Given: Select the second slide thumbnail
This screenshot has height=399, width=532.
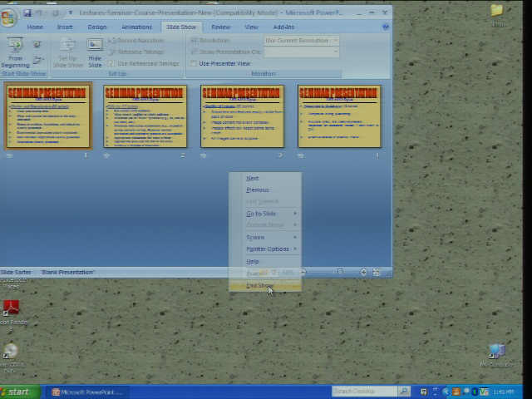Looking at the screenshot, I should click(x=145, y=116).
